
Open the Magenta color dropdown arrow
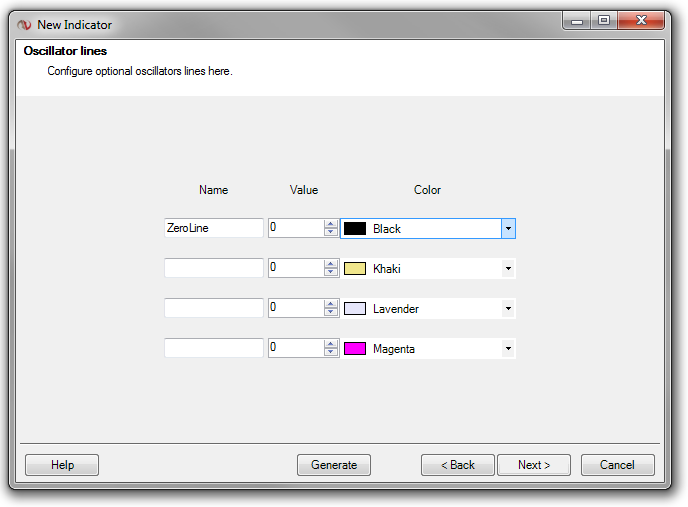508,349
